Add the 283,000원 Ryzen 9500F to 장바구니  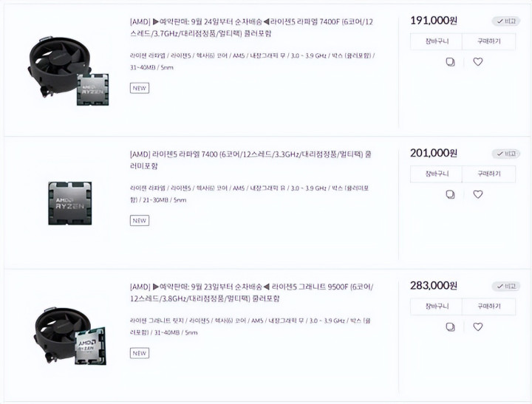click(x=437, y=307)
